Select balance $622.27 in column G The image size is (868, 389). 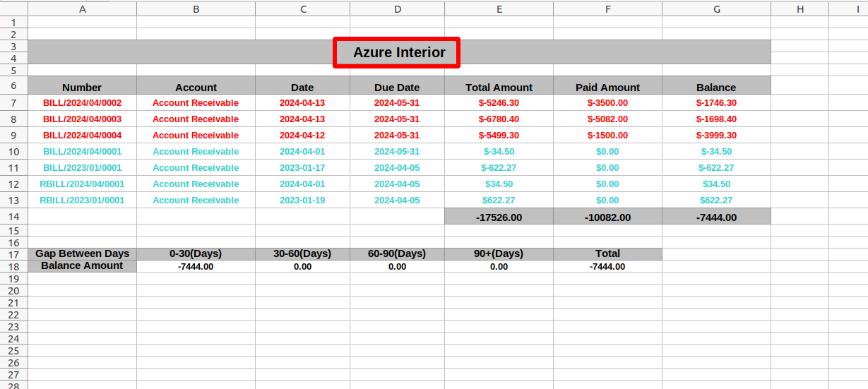pyautogui.click(x=716, y=201)
